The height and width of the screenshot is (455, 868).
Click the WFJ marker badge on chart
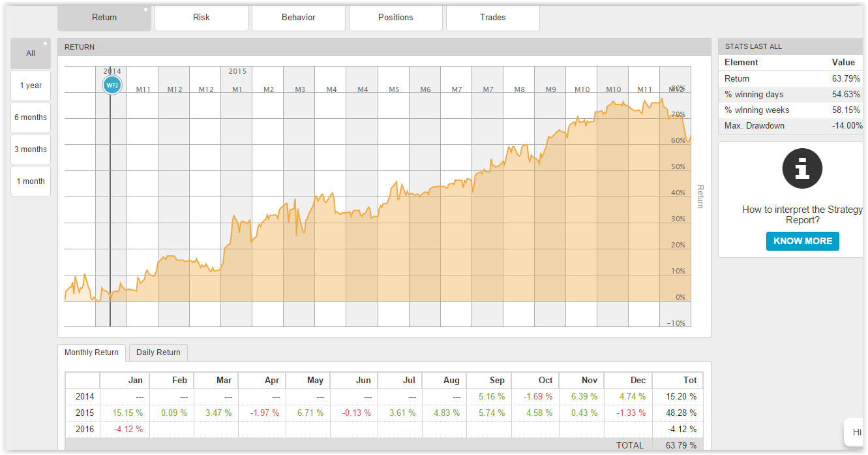click(x=112, y=84)
